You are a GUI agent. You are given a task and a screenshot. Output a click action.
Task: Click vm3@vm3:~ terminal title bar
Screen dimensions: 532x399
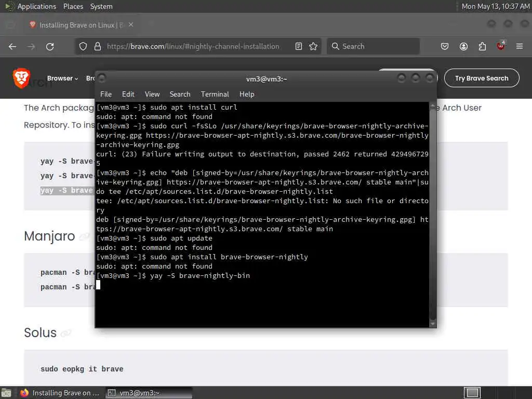[267, 79]
